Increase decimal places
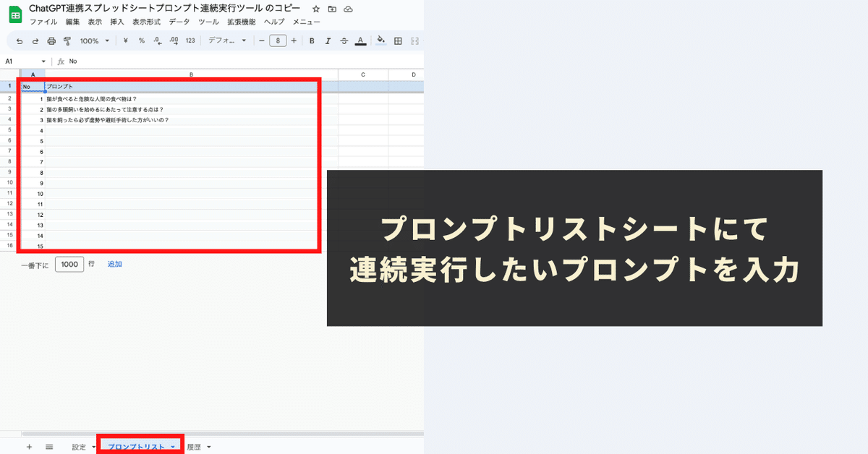Viewport: 868px width, 454px height. click(174, 41)
